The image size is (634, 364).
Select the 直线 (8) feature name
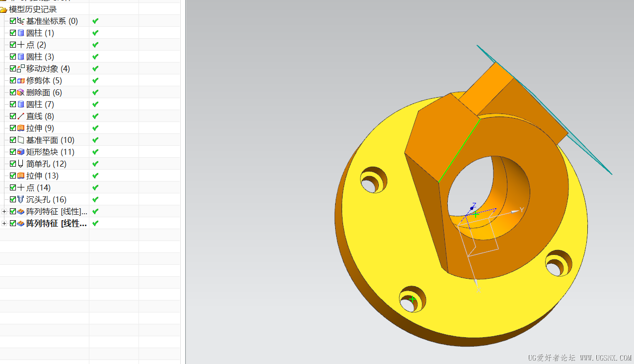pyautogui.click(x=40, y=116)
